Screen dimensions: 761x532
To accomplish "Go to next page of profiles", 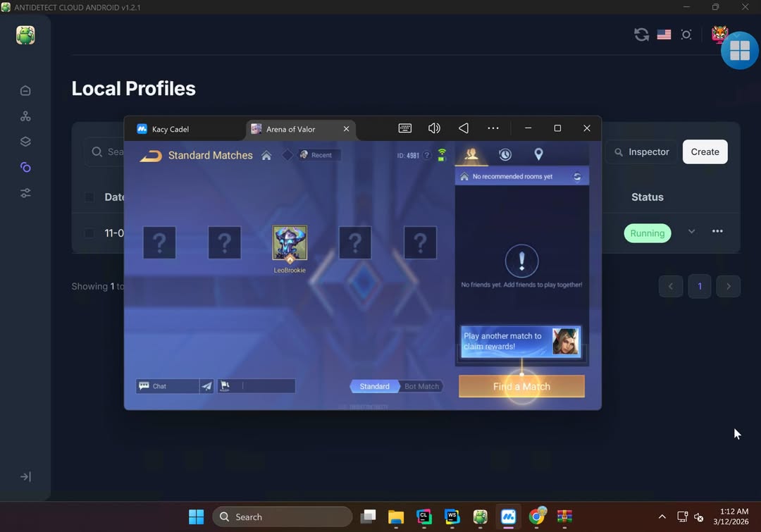I will [728, 286].
